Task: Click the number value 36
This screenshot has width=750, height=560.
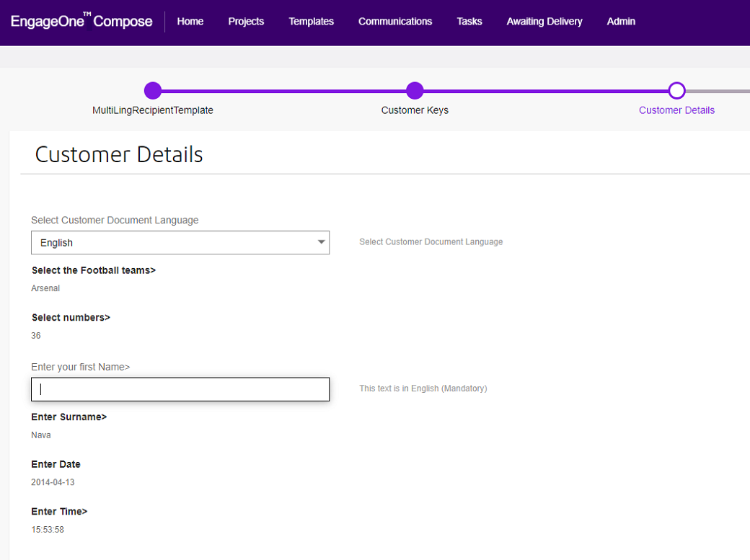Action: click(x=36, y=336)
